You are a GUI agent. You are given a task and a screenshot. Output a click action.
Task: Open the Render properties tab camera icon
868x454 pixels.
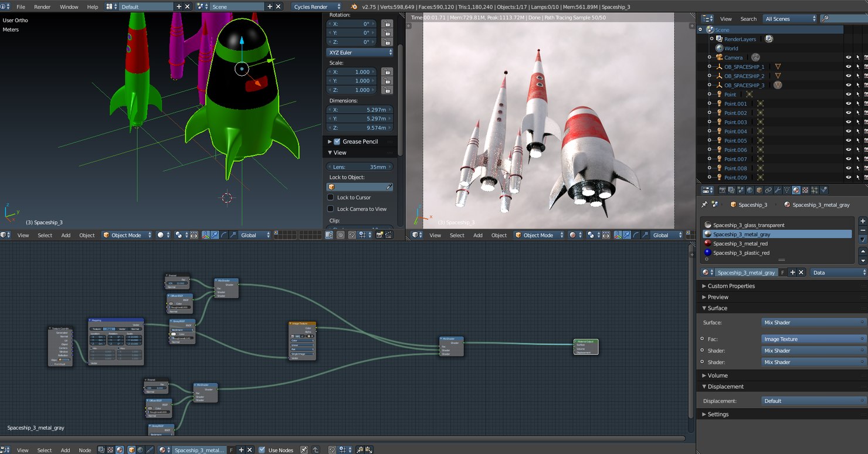[x=723, y=190]
